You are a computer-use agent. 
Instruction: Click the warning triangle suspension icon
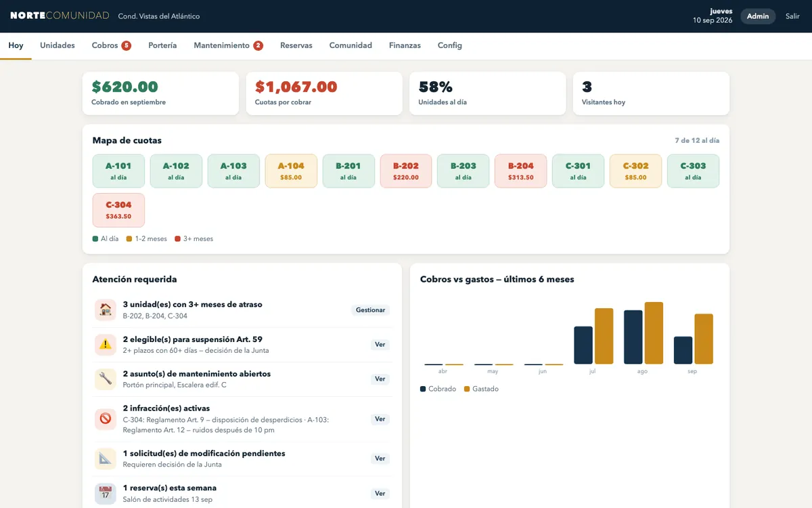point(106,344)
